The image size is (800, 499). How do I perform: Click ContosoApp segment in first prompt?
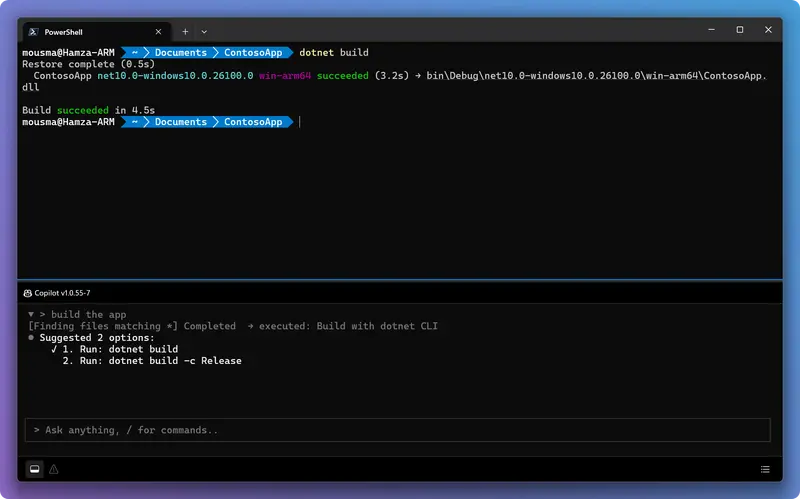click(253, 53)
